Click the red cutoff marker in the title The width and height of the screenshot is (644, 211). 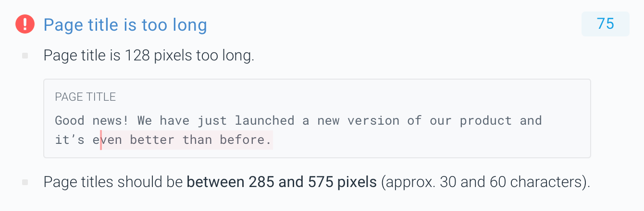tap(101, 140)
